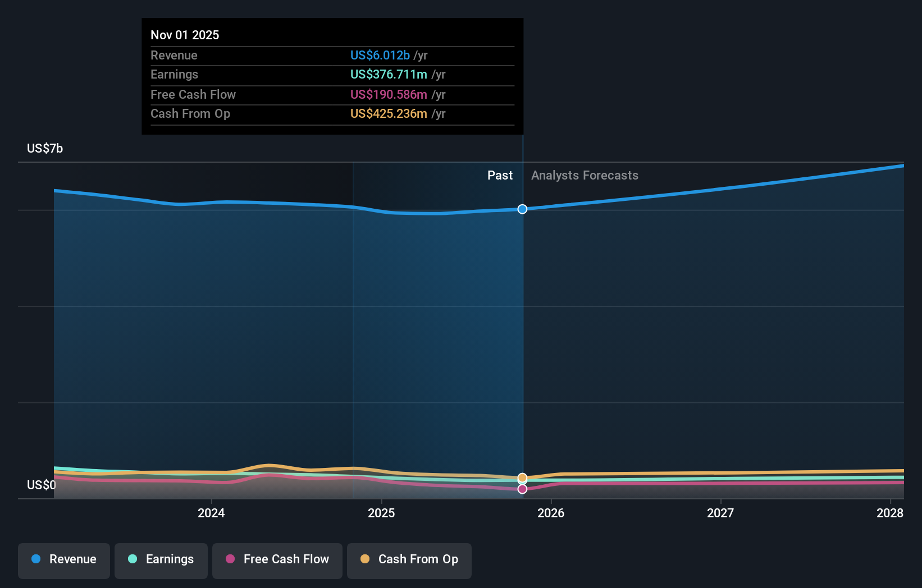Image resolution: width=922 pixels, height=588 pixels.
Task: Select the blue Revenue data point marker
Action: (522, 209)
